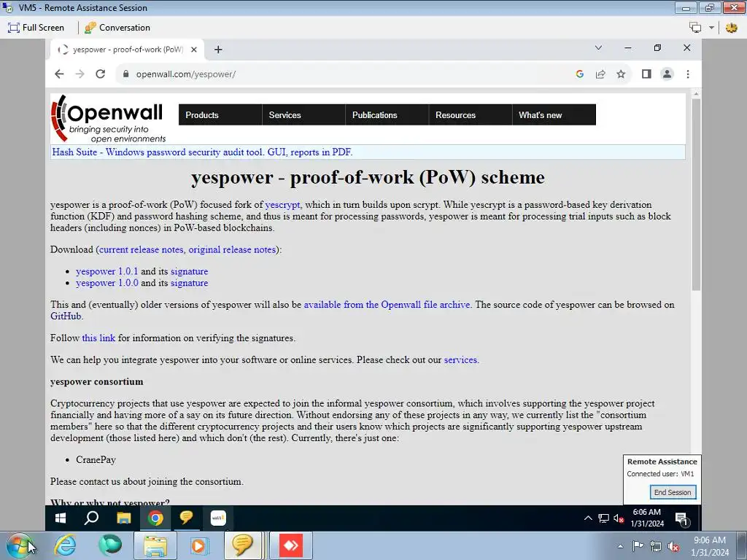The width and height of the screenshot is (747, 560).
Task: Bookmark this page with the star icon
Action: (x=621, y=74)
